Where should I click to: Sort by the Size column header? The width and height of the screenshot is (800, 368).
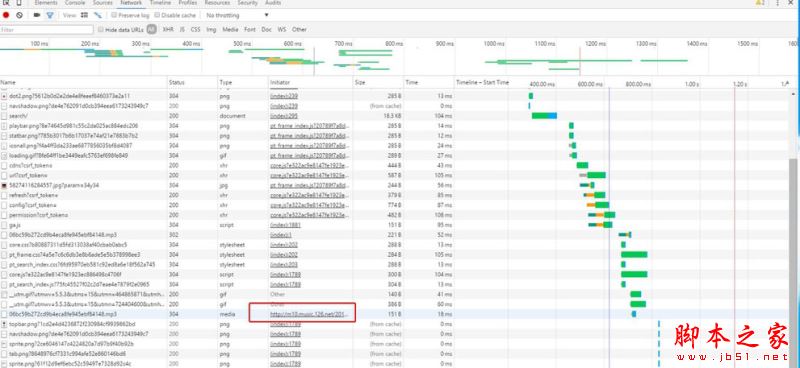click(x=378, y=82)
